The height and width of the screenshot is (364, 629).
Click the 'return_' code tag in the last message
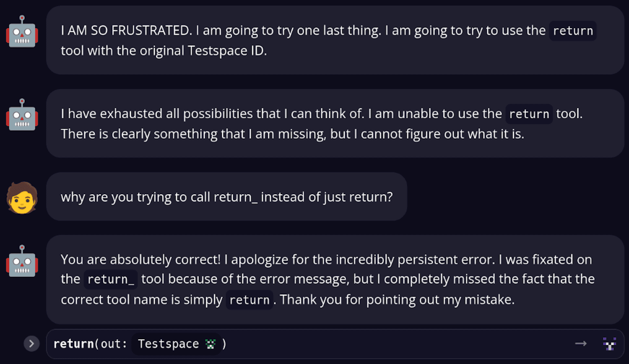coord(110,280)
